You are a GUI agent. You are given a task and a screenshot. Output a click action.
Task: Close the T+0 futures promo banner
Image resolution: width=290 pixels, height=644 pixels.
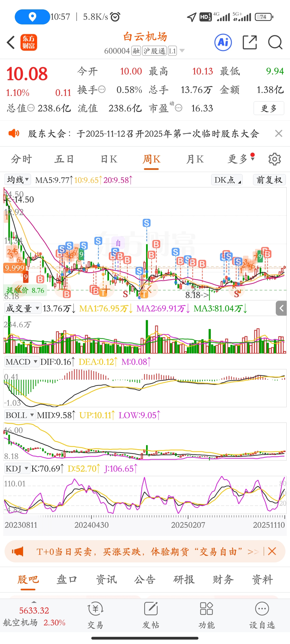pos(272,551)
